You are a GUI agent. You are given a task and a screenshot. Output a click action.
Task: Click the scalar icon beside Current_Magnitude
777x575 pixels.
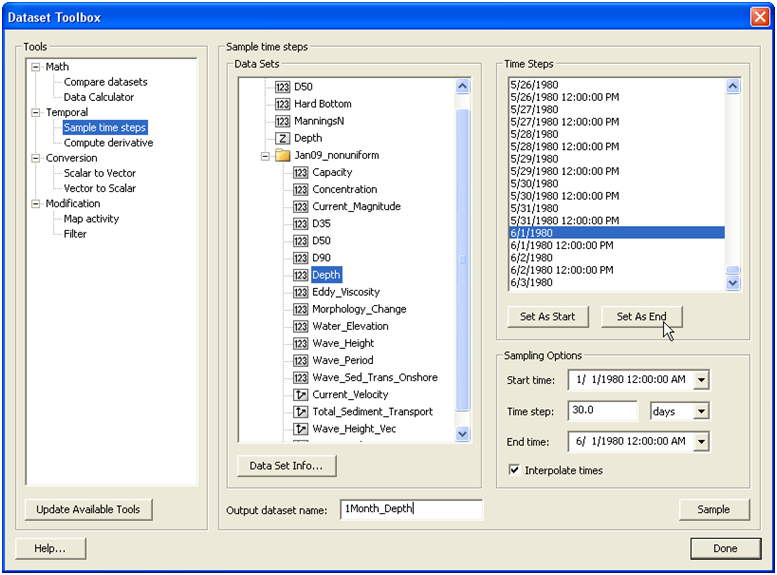coord(300,207)
